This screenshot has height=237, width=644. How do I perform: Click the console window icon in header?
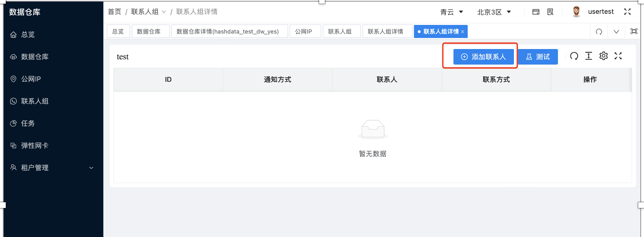point(536,12)
